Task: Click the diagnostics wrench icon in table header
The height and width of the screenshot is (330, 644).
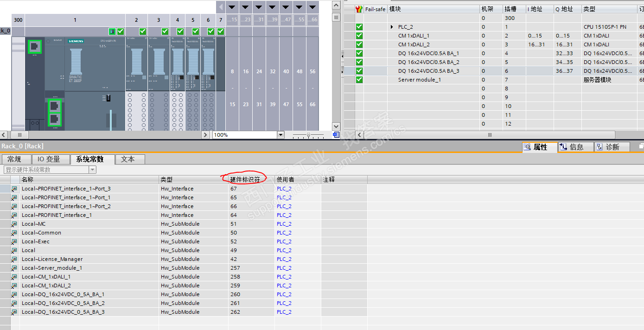Action: pos(359,9)
